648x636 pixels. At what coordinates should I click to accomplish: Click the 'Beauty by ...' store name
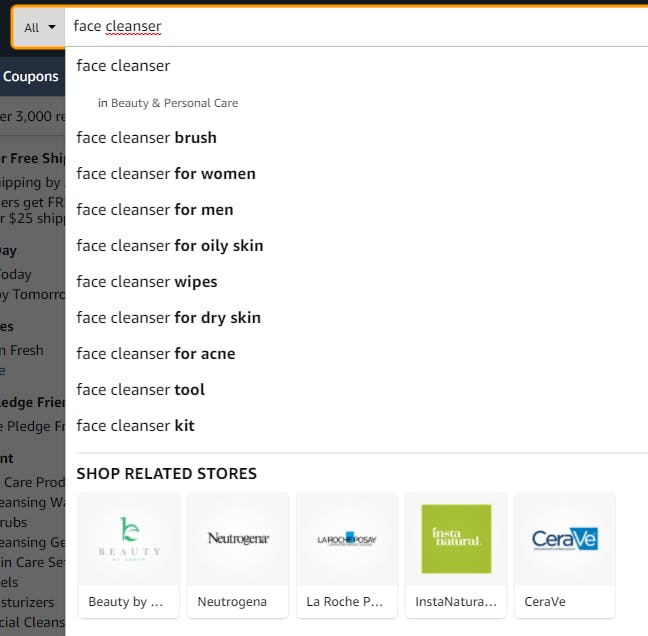[x=126, y=602]
